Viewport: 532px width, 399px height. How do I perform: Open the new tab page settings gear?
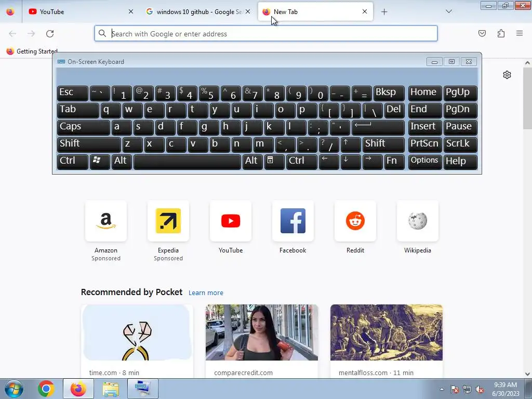507,75
